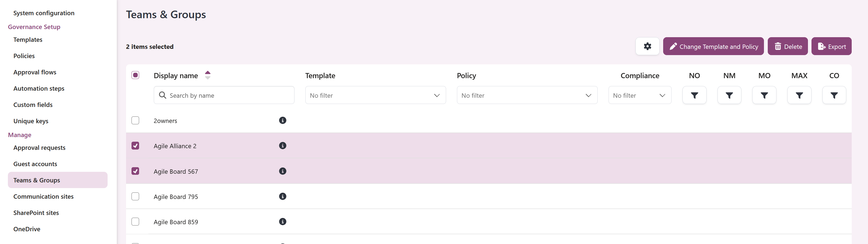Click the Change Template and Policy button
This screenshot has height=244, width=868.
[x=713, y=46]
